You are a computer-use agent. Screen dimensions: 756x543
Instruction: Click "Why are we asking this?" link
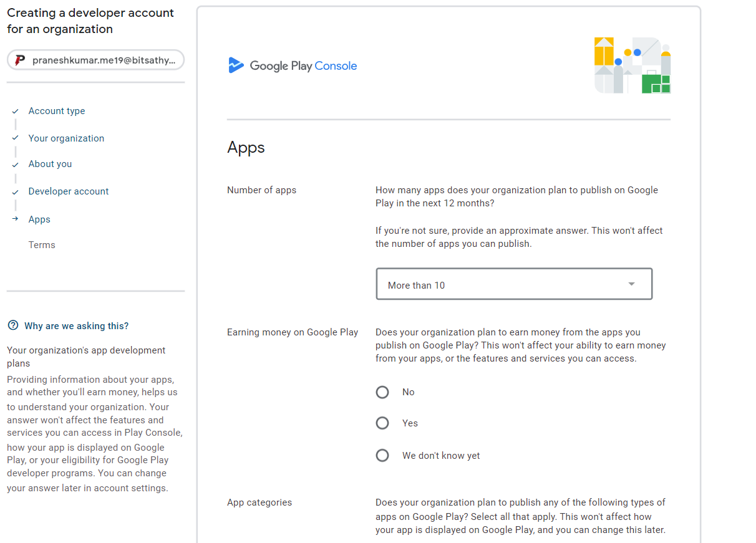76,326
